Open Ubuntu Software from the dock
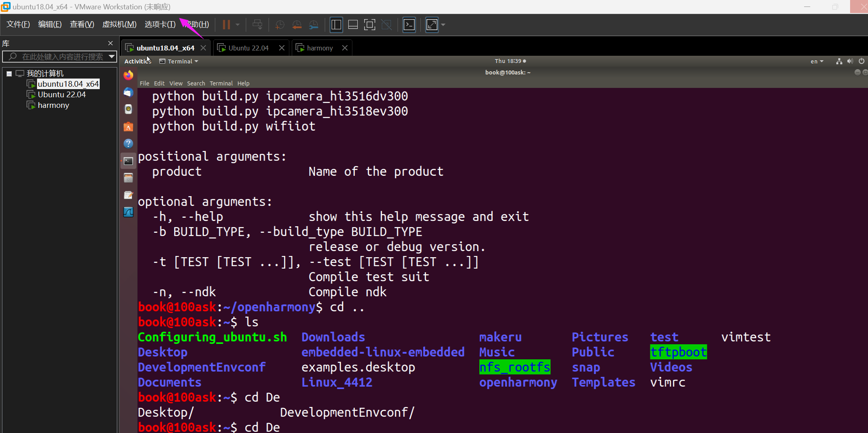This screenshot has width=868, height=433. (128, 127)
